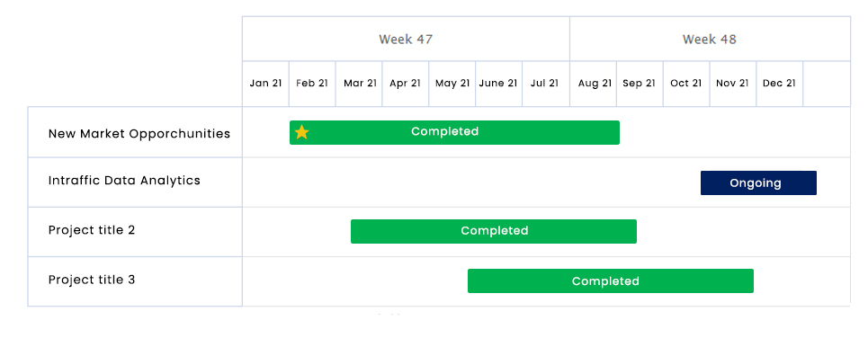This screenshot has height=356, width=868.
Task: Open the Week 47 header
Action: pos(406,39)
